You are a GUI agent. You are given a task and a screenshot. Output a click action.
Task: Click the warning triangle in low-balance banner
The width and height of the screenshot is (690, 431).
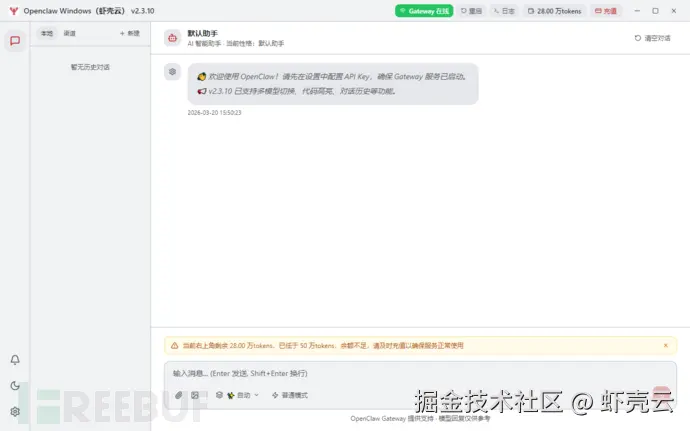pos(175,346)
